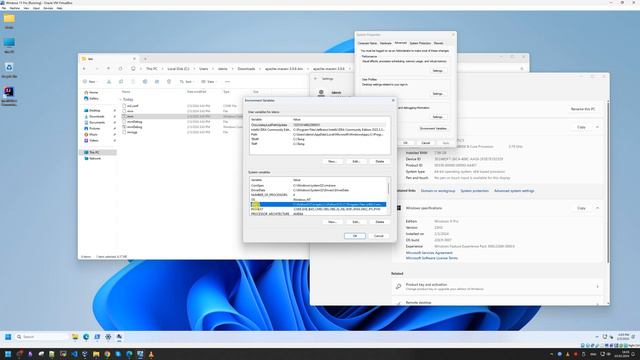Open Performance Settings in System Properties
The height and width of the screenshot is (360, 640).
click(x=437, y=71)
